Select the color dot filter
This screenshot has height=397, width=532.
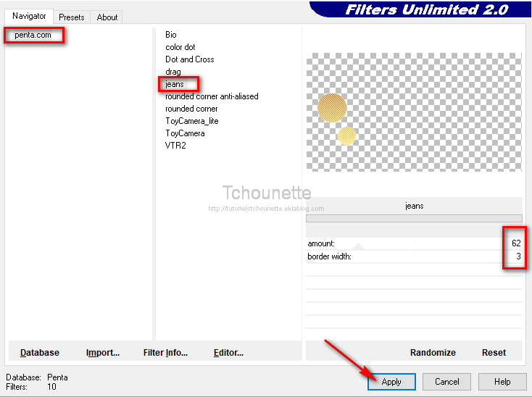(180, 47)
